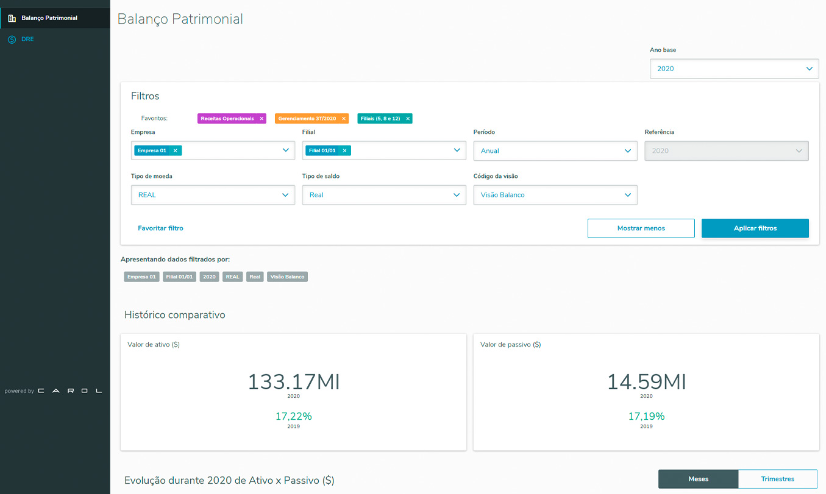Open the Tipo de moeda dropdown

tap(286, 195)
